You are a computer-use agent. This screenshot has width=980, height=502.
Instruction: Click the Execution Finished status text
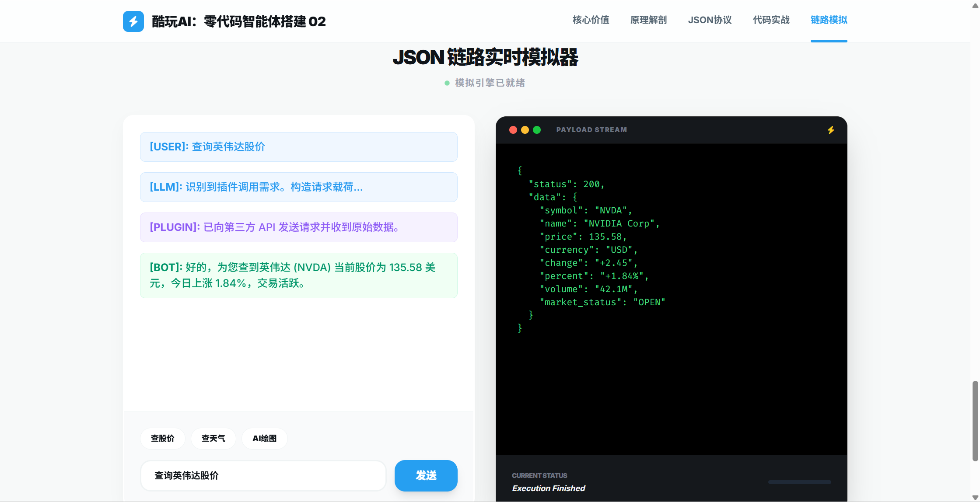coord(549,488)
